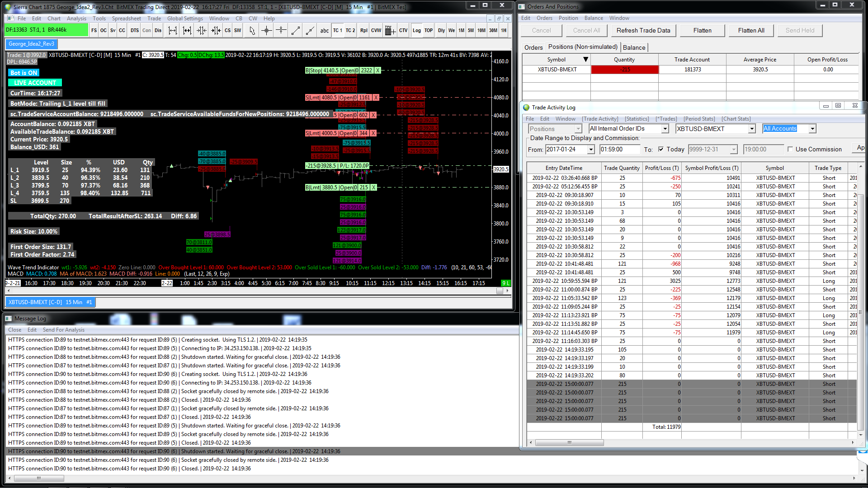Toggle the Log scale toolbar button
Image resolution: width=868 pixels, height=488 pixels.
(417, 30)
